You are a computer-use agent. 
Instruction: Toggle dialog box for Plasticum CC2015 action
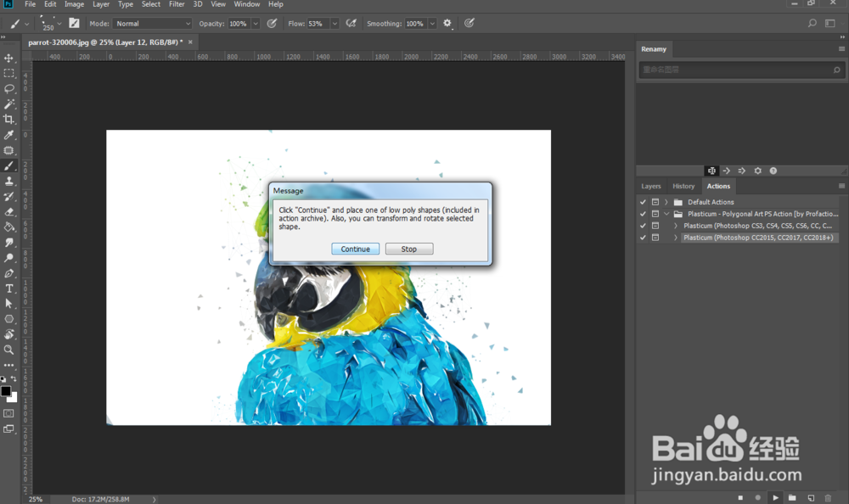[655, 238]
